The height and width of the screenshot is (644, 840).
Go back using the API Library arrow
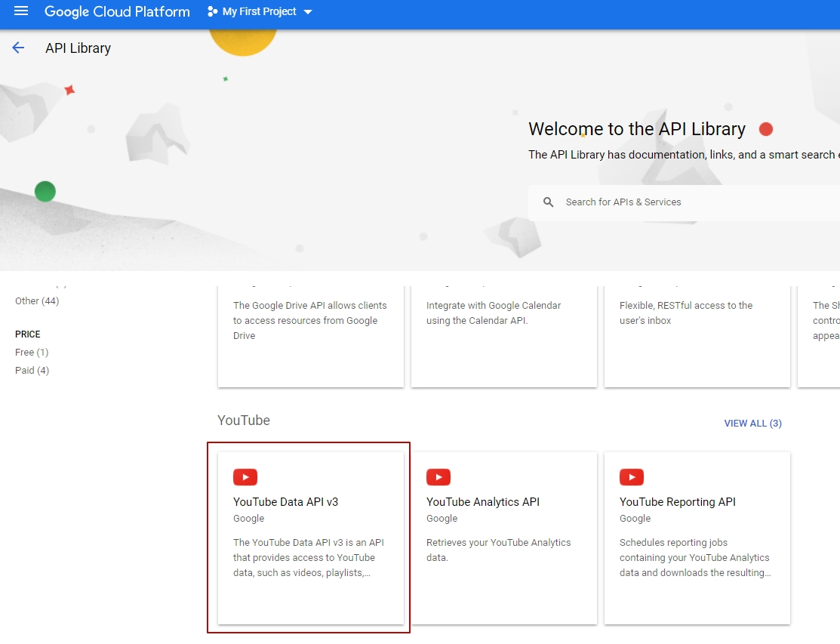click(18, 48)
